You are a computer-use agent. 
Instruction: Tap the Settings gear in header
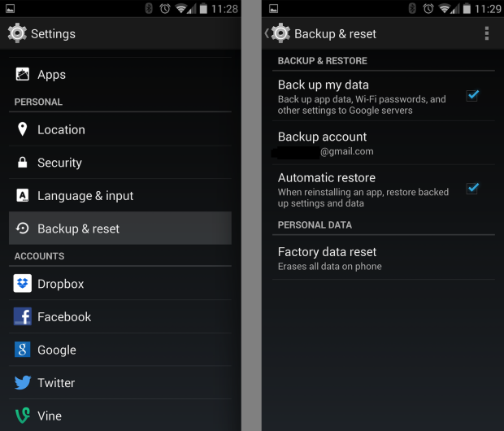17,33
